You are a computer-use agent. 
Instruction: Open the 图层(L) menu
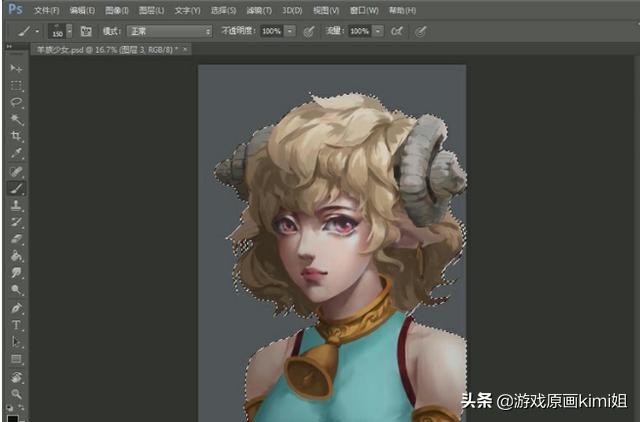(x=151, y=10)
